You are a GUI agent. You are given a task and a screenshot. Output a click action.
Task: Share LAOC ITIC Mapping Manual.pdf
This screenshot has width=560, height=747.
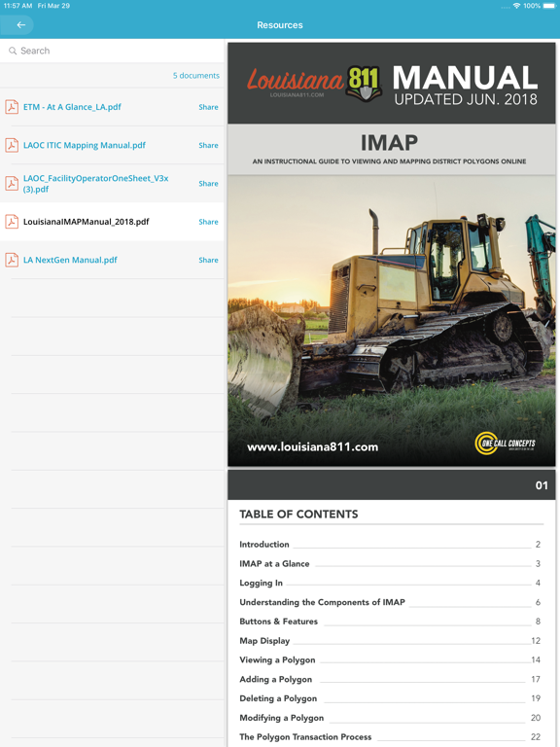pos(209,145)
